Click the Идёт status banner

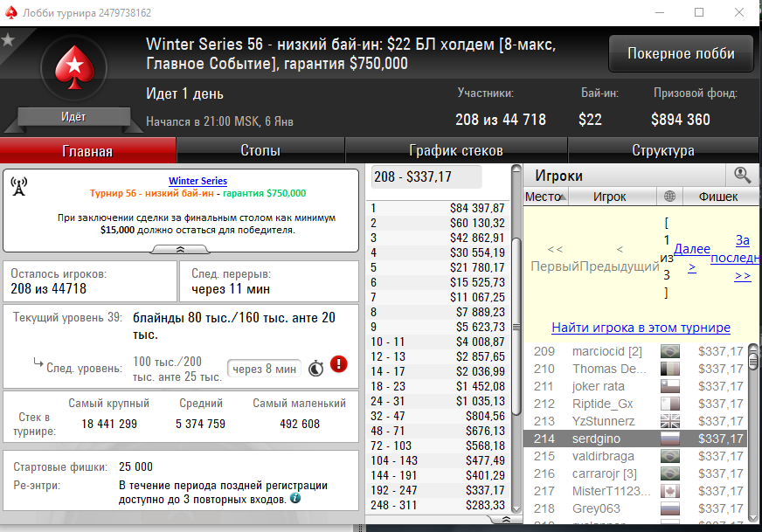[x=73, y=116]
